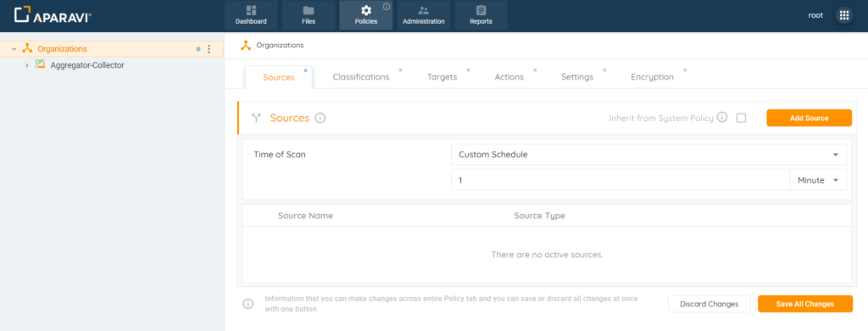This screenshot has width=868, height=331.
Task: Switch to the Encryption tab
Action: pyautogui.click(x=652, y=77)
